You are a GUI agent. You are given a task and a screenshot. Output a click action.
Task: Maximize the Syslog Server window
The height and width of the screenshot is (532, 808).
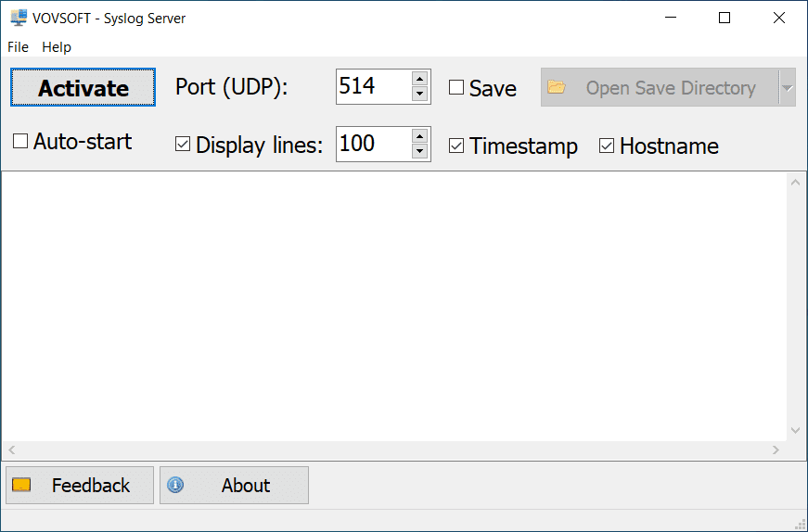tap(725, 18)
